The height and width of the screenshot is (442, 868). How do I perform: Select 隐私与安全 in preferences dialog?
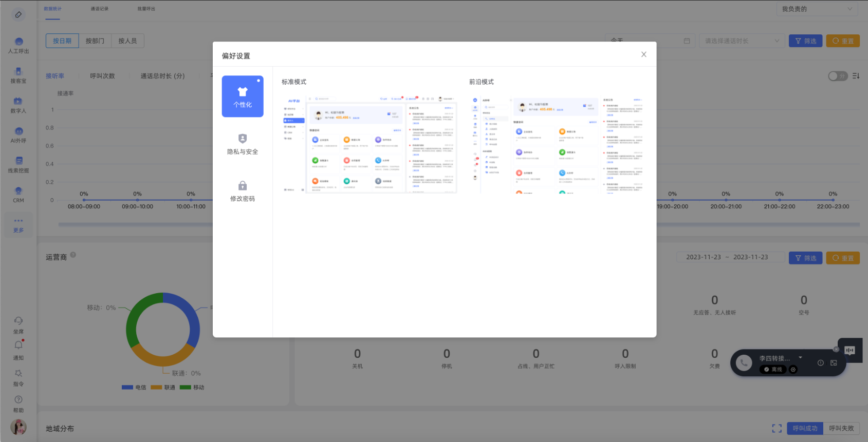point(243,144)
